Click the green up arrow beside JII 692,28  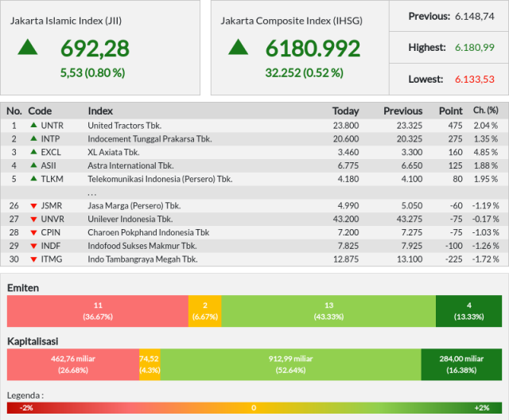(28, 47)
